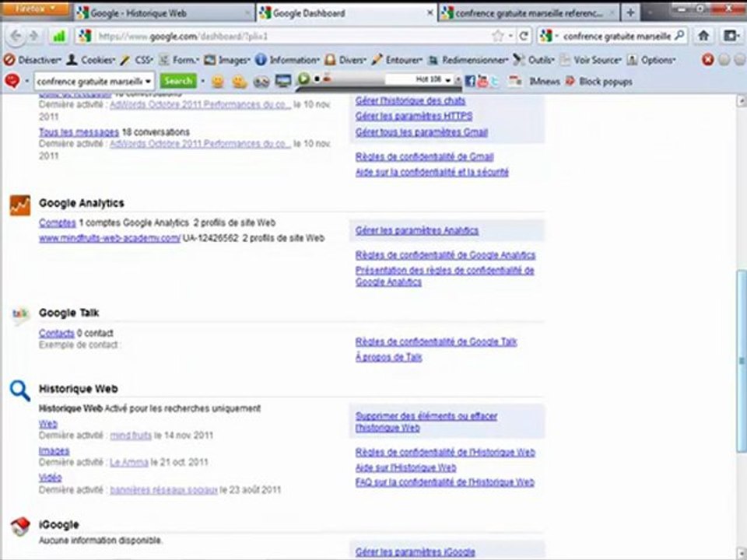Image resolution: width=747 pixels, height=560 pixels.
Task: Expand the toolbar search term dropdown
Action: click(x=148, y=82)
